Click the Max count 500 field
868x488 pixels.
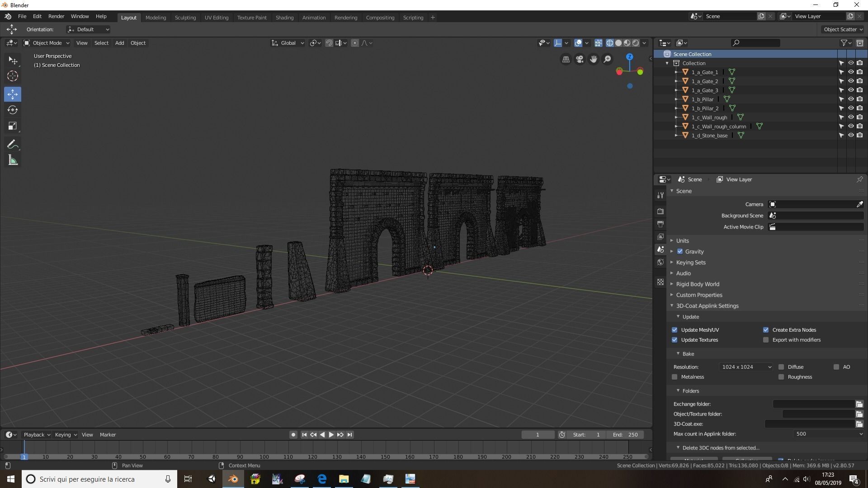pyautogui.click(x=828, y=434)
